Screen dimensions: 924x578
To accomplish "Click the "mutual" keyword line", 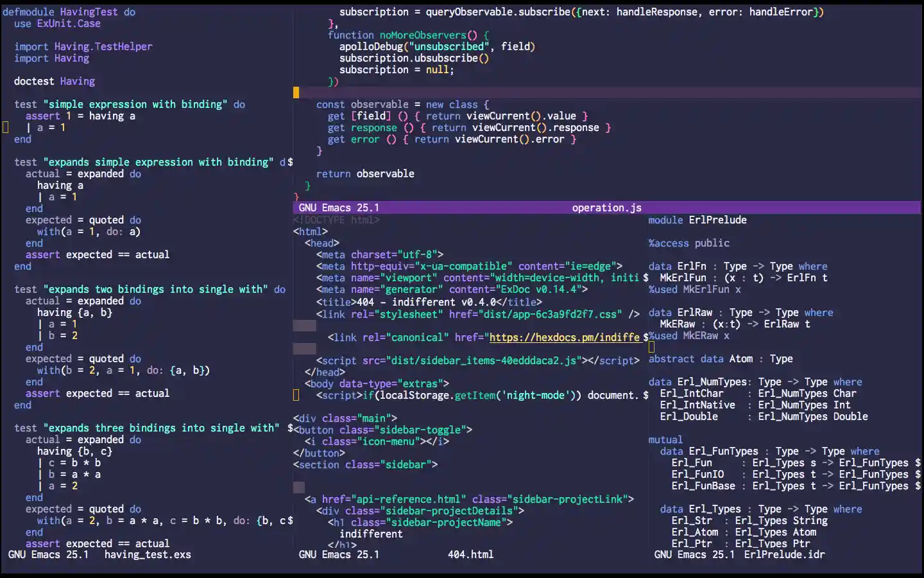I will [665, 439].
